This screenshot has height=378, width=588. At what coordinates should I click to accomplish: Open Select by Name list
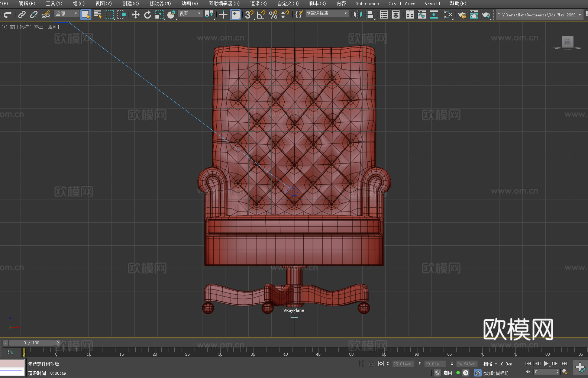click(x=98, y=14)
